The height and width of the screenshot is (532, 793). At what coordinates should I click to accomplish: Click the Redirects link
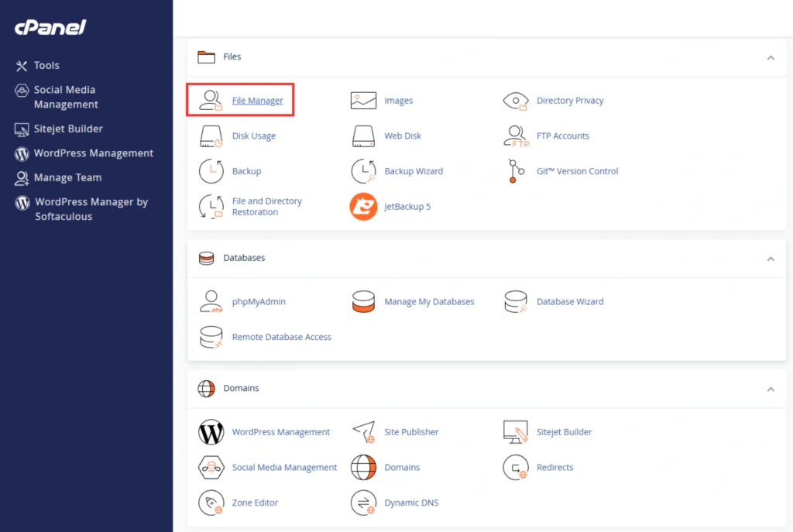(554, 468)
